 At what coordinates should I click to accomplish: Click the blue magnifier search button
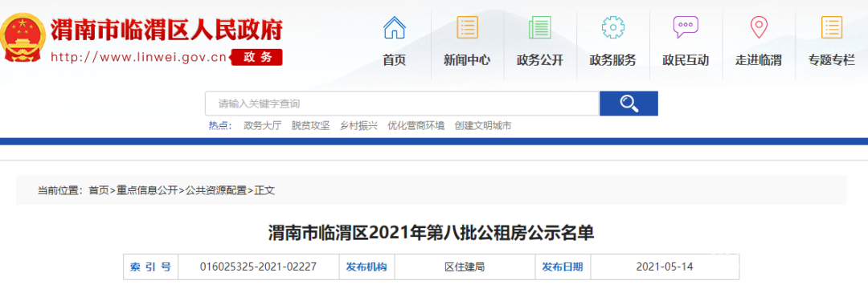[628, 104]
